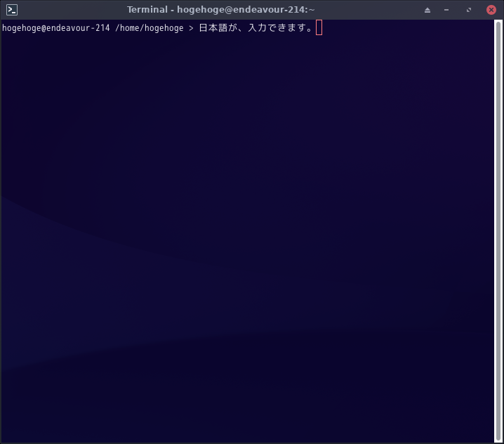The width and height of the screenshot is (504, 444).
Task: Click the shade (roll-up) window button
Action: [x=427, y=10]
